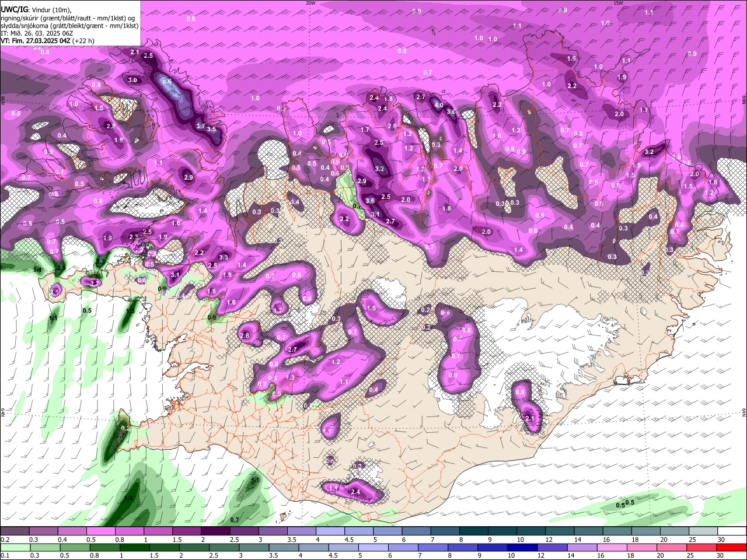Viewport: 747px width, 560px height.
Task: Select the lavender snow swatch between 4 and 4.5
Action: point(330,531)
